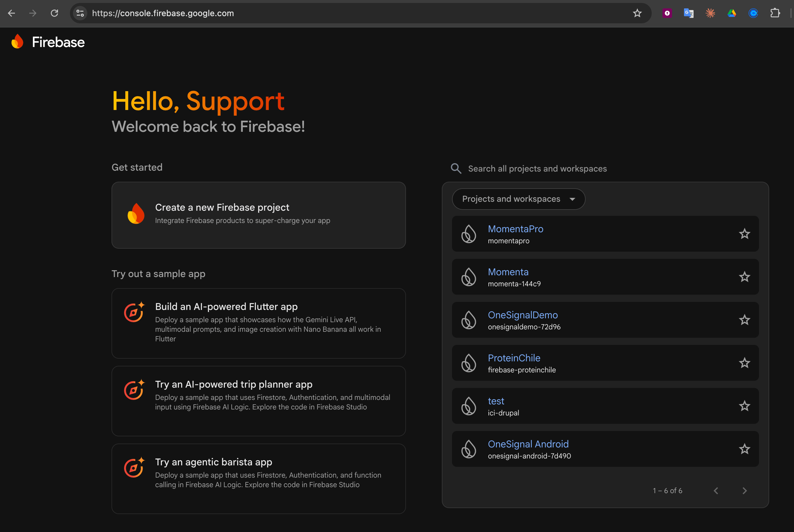Star the OneSignal Android project
The image size is (794, 532).
click(x=744, y=449)
